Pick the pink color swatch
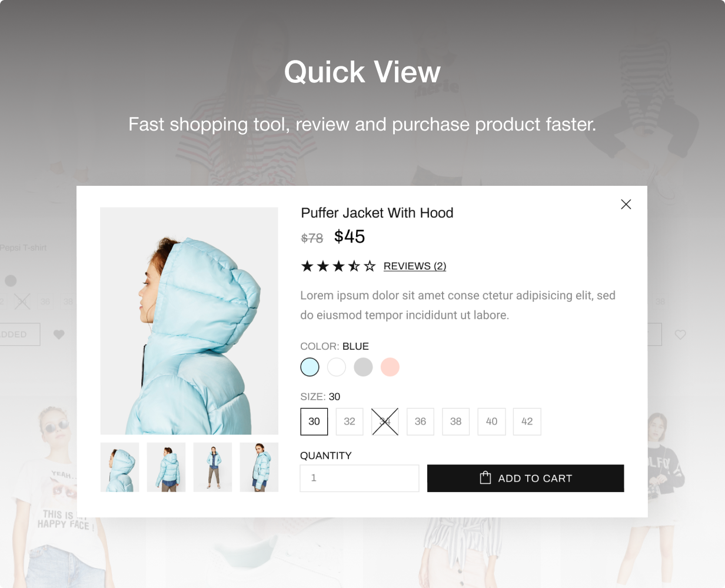The height and width of the screenshot is (588, 725). coord(390,367)
